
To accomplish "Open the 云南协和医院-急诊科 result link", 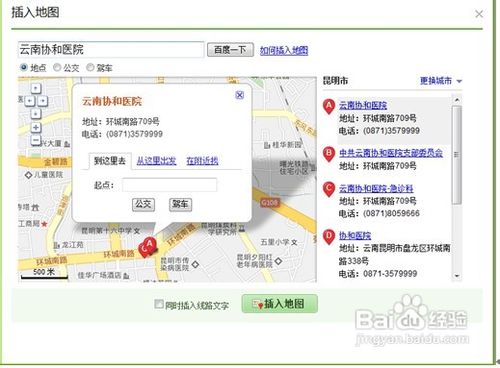I will point(376,189).
